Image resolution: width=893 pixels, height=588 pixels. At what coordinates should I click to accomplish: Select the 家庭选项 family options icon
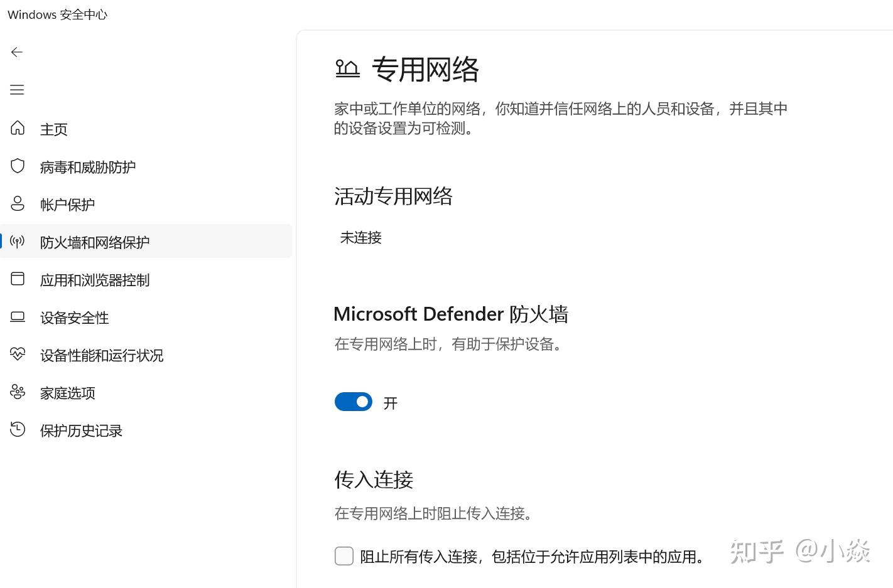pos(17,392)
